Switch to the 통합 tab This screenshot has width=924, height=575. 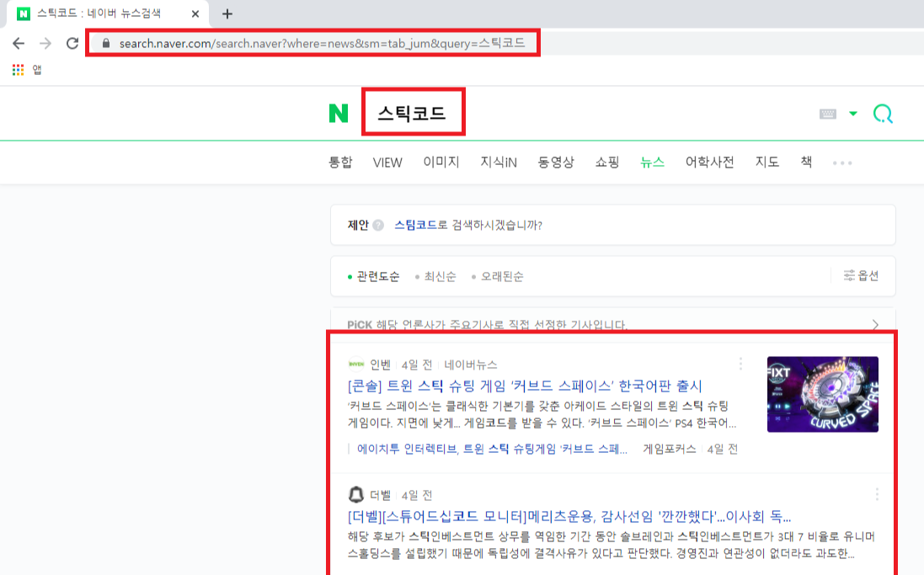click(340, 162)
